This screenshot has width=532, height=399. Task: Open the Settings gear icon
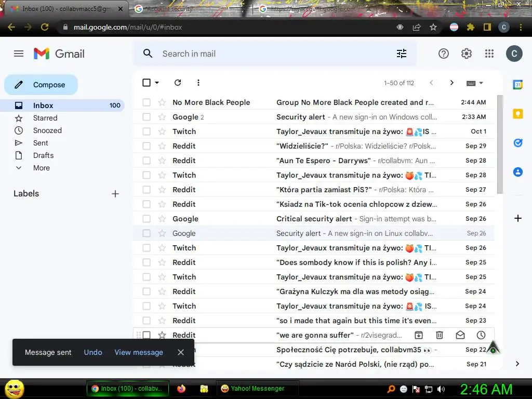point(467,54)
